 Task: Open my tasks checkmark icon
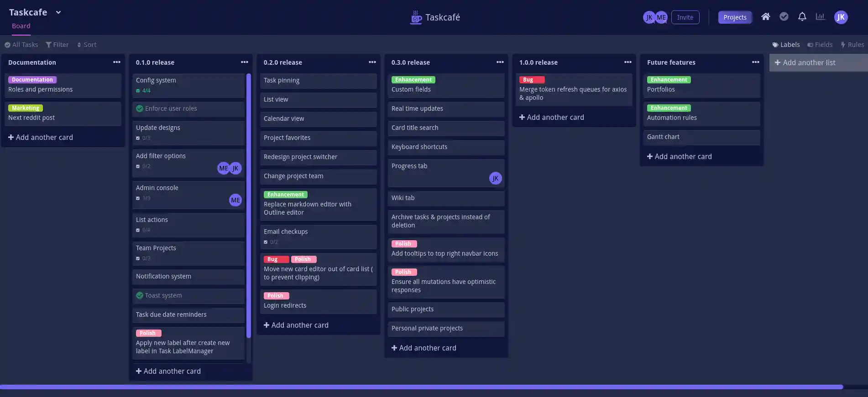[784, 17]
